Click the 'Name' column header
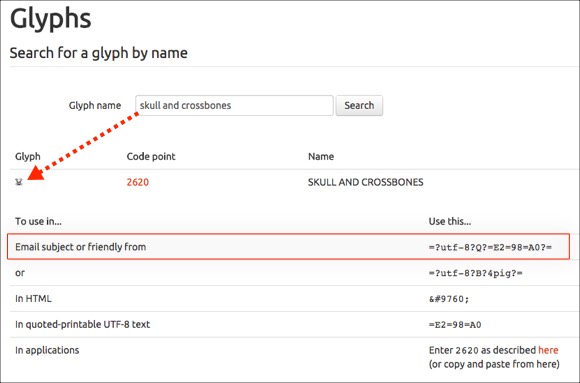This screenshot has height=383, width=580. click(321, 157)
